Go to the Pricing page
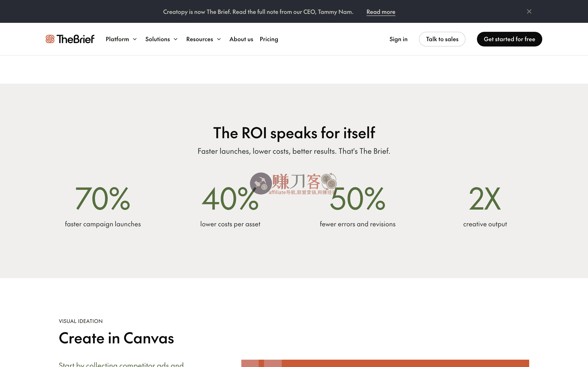Image resolution: width=588 pixels, height=367 pixels. click(269, 39)
